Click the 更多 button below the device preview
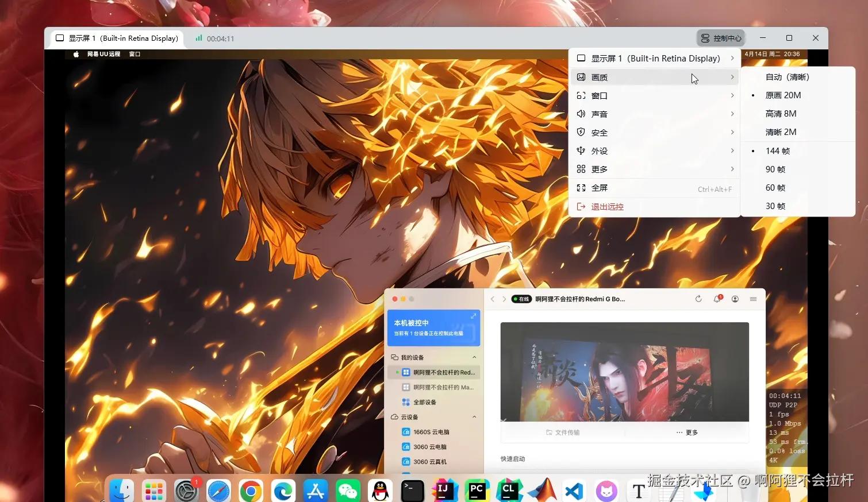Screen dimensions: 868x502 (687, 433)
